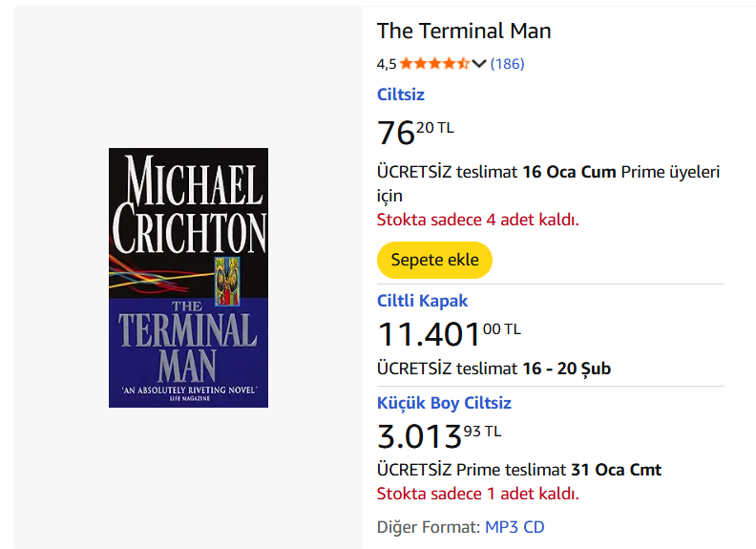
Task: Click the 16 - 20 Şub delivery date
Action: click(567, 369)
